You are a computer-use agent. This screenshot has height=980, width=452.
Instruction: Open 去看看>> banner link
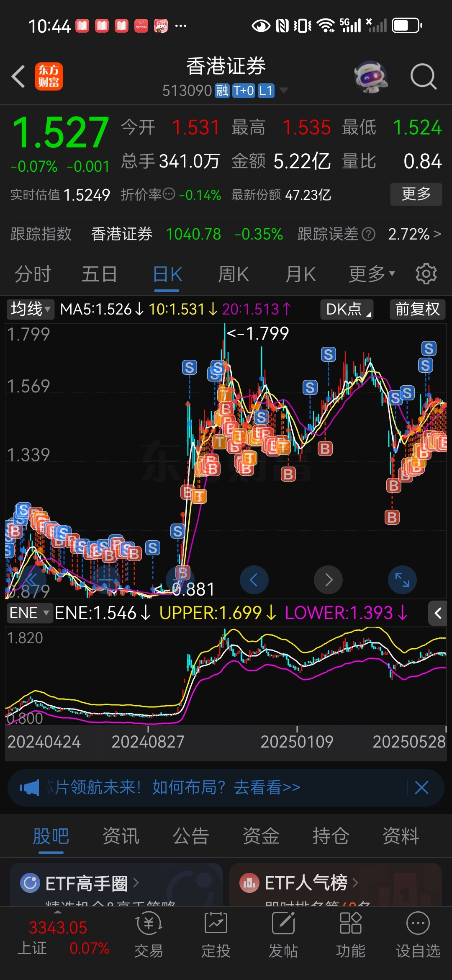pyautogui.click(x=267, y=787)
